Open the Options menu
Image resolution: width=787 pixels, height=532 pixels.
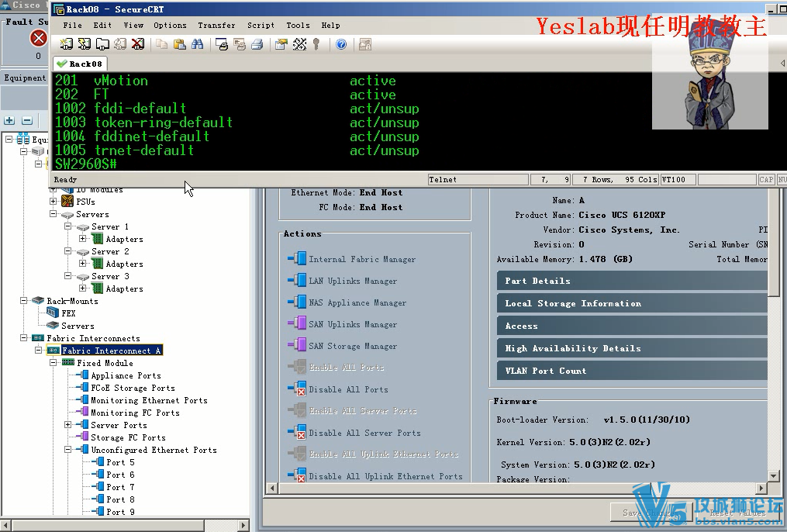click(170, 25)
